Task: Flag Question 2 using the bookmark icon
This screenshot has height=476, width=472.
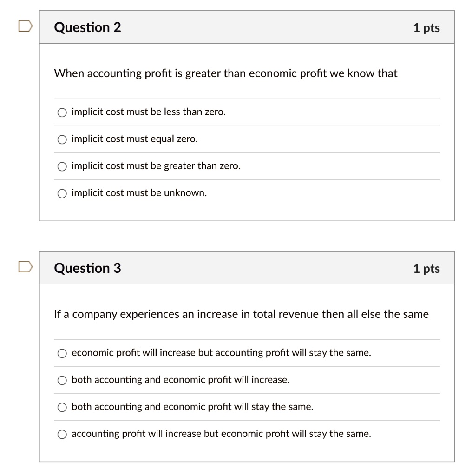Action: point(26,26)
